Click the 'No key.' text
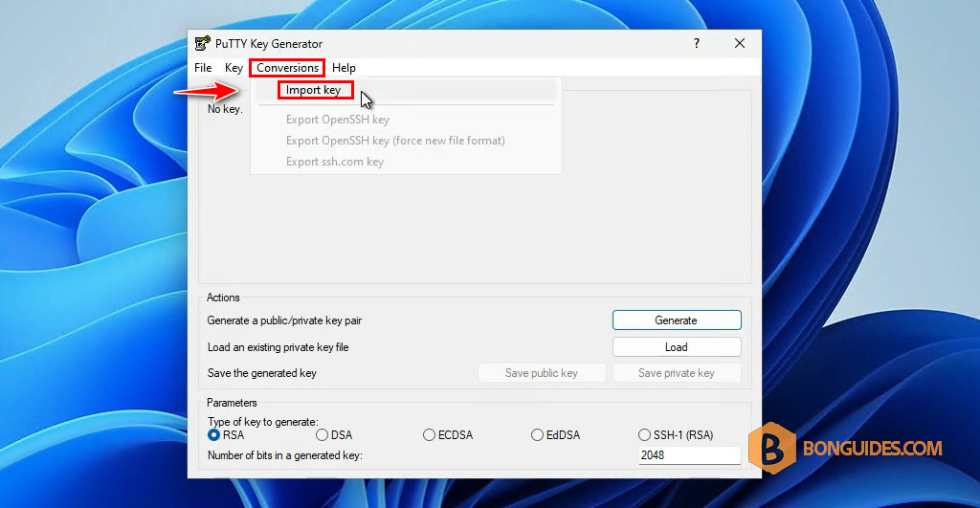Viewport: 980px width, 508px height. tap(225, 109)
